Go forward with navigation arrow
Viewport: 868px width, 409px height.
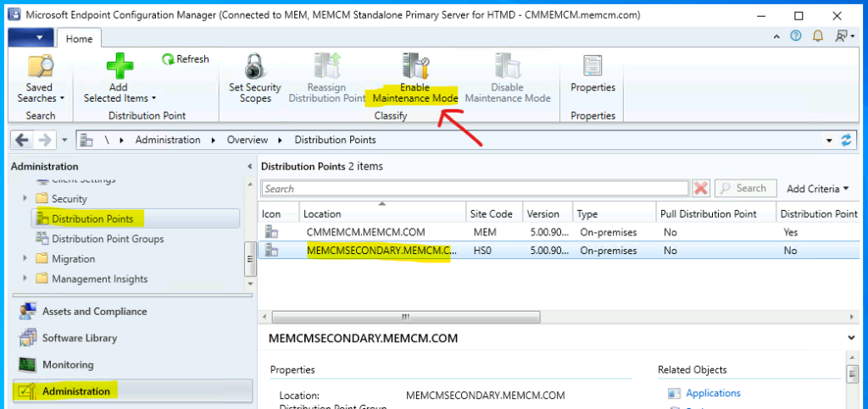43,140
